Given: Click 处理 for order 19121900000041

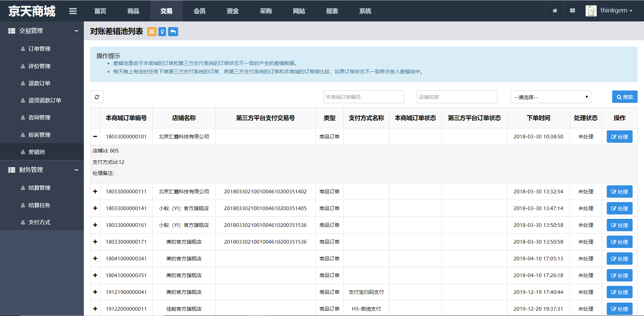Looking at the screenshot, I should pyautogui.click(x=620, y=292).
